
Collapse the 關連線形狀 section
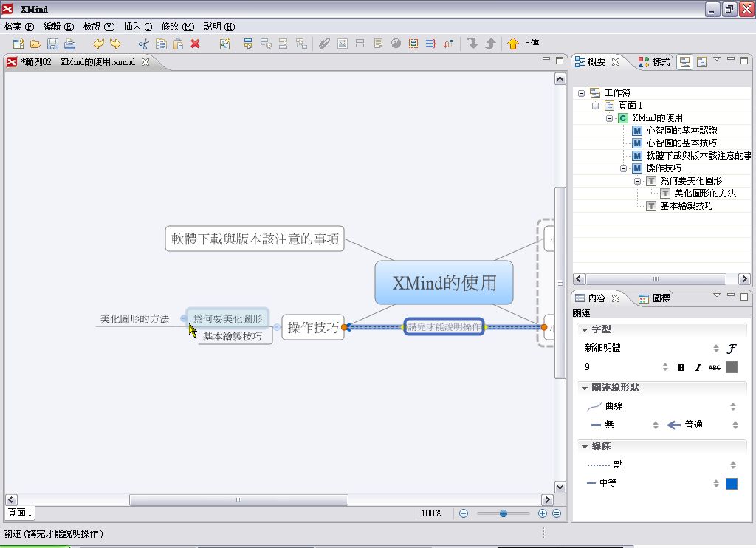pos(585,388)
